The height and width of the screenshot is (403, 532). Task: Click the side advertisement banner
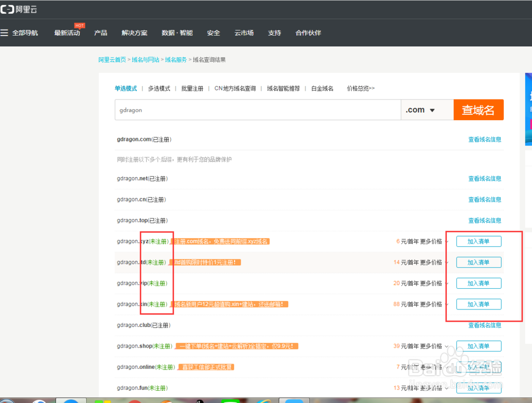pyautogui.click(x=528, y=109)
